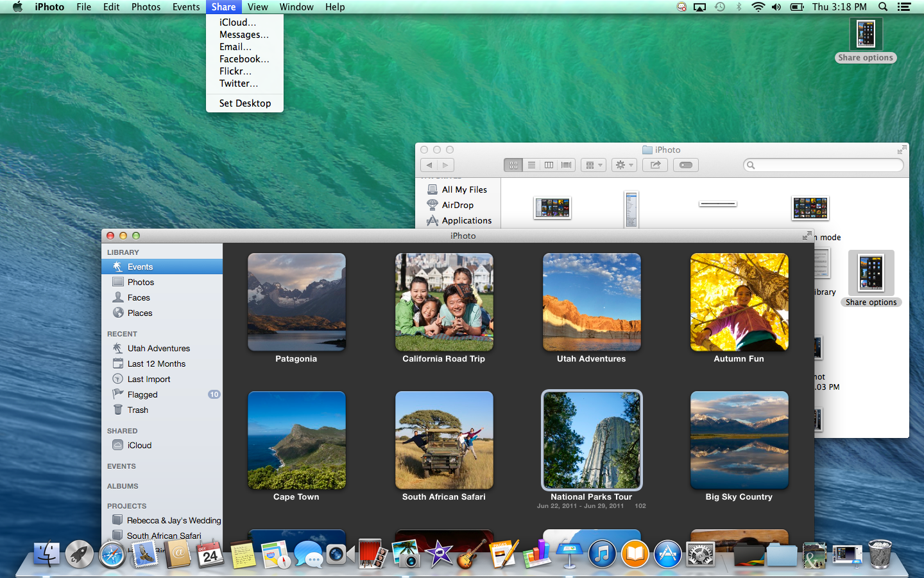
Task: Select Last 12 Months in sidebar
Action: click(162, 363)
